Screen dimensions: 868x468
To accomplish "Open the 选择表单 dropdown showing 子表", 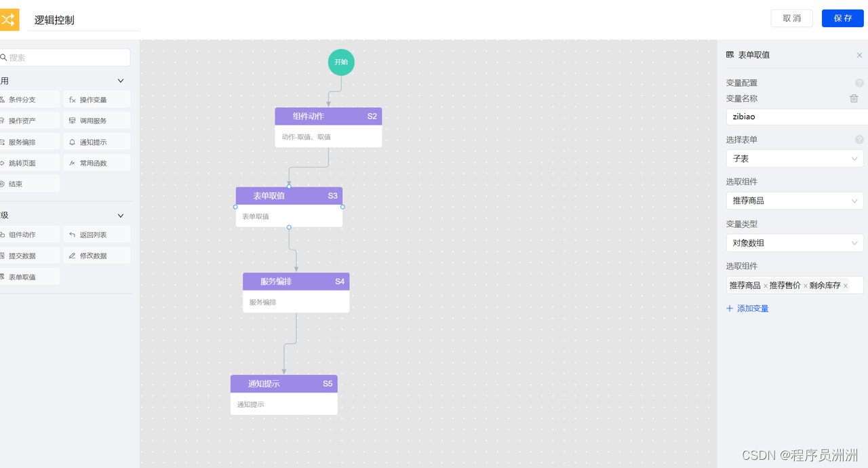I will coord(794,159).
